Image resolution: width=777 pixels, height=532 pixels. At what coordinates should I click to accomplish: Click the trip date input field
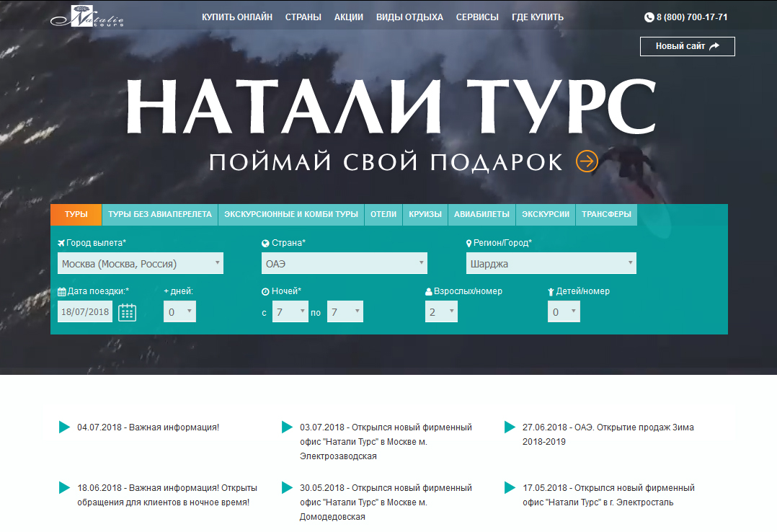[85, 312]
